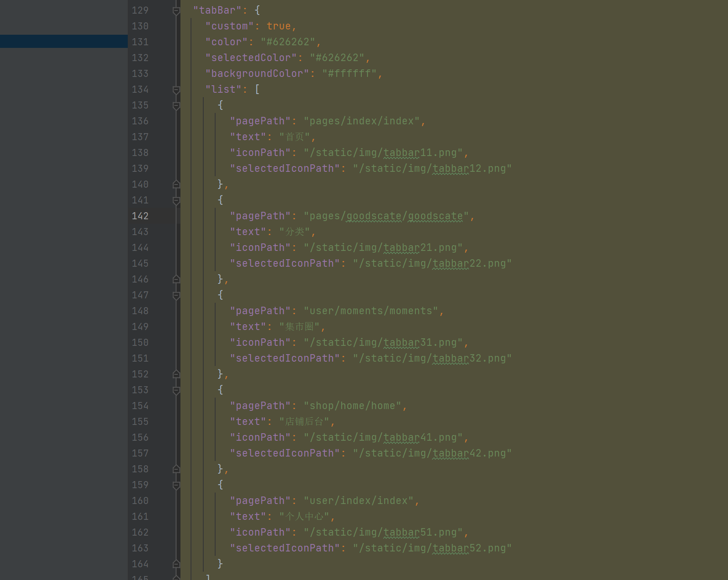
Task: Click line number 142 in the gutter
Action: pos(140,216)
